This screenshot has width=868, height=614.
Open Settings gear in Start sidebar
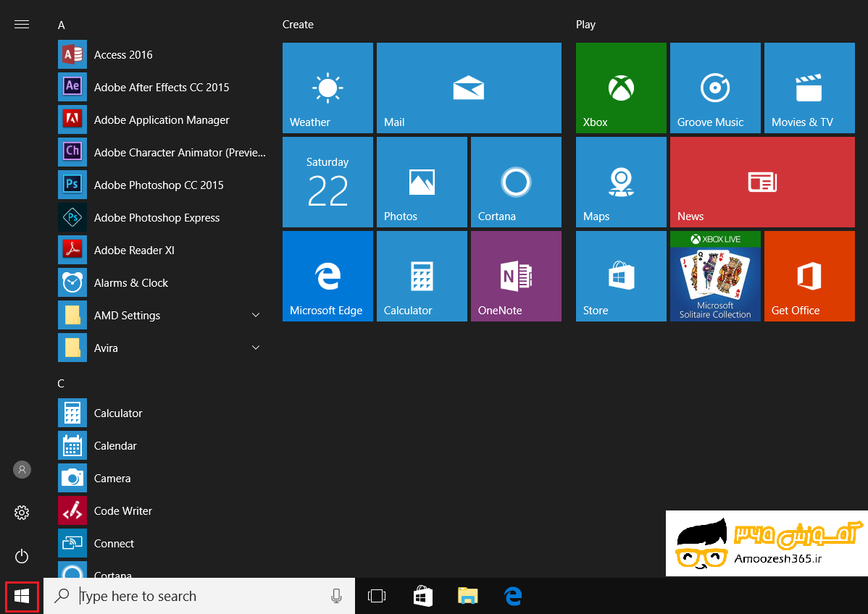(22, 513)
